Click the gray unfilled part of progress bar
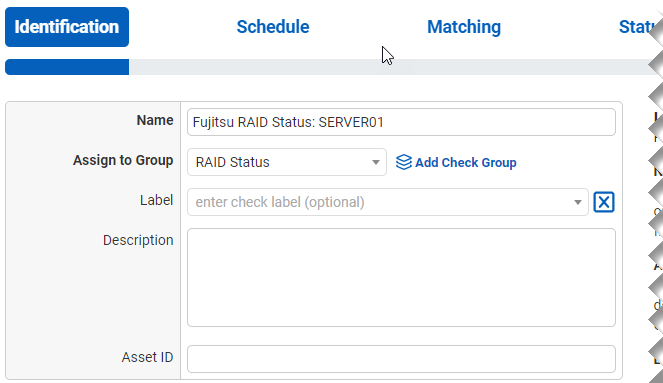 point(389,67)
